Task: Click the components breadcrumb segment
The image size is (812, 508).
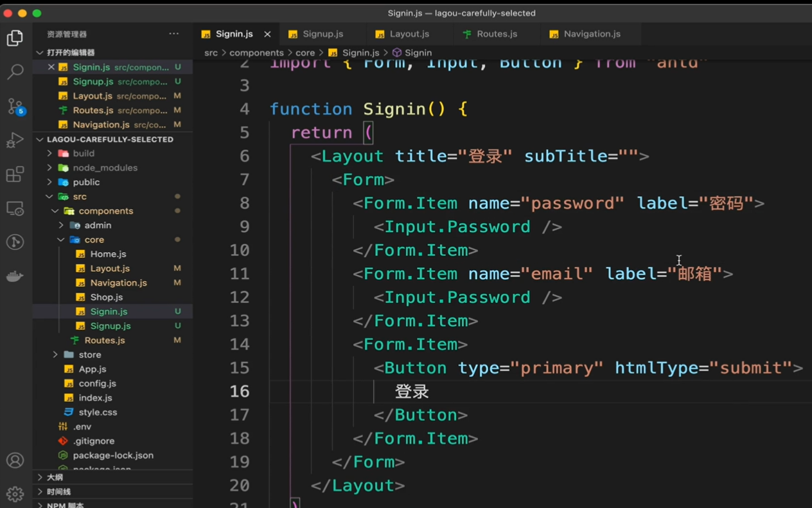Action: [256, 53]
